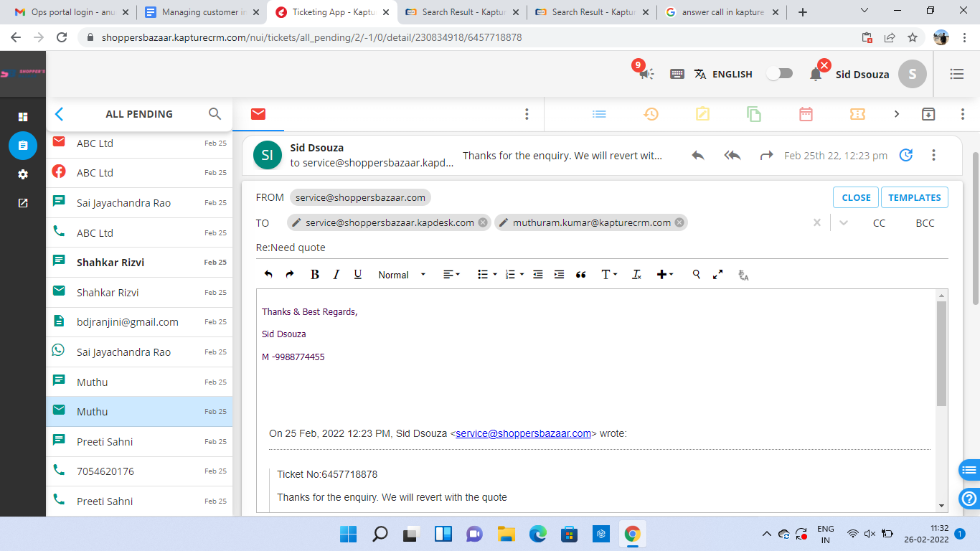The width and height of the screenshot is (980, 551).
Task: Toggle underline formatting
Action: tap(358, 274)
